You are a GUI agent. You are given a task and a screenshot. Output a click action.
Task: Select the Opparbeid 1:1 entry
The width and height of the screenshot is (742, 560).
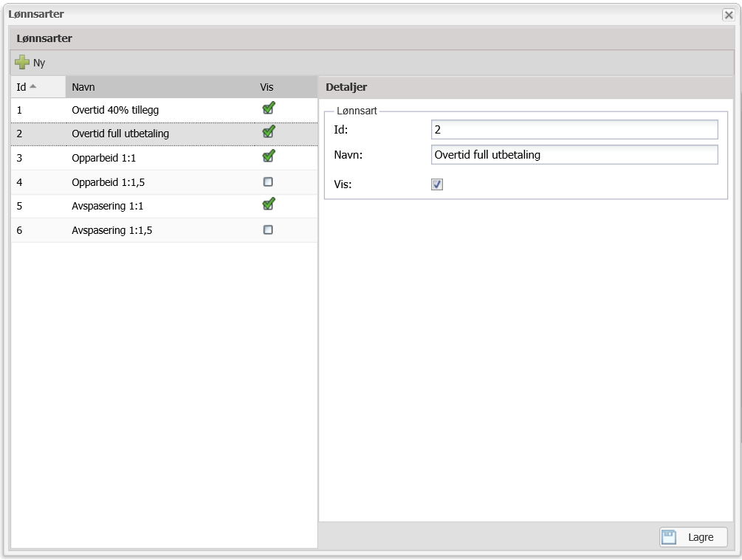(103, 158)
